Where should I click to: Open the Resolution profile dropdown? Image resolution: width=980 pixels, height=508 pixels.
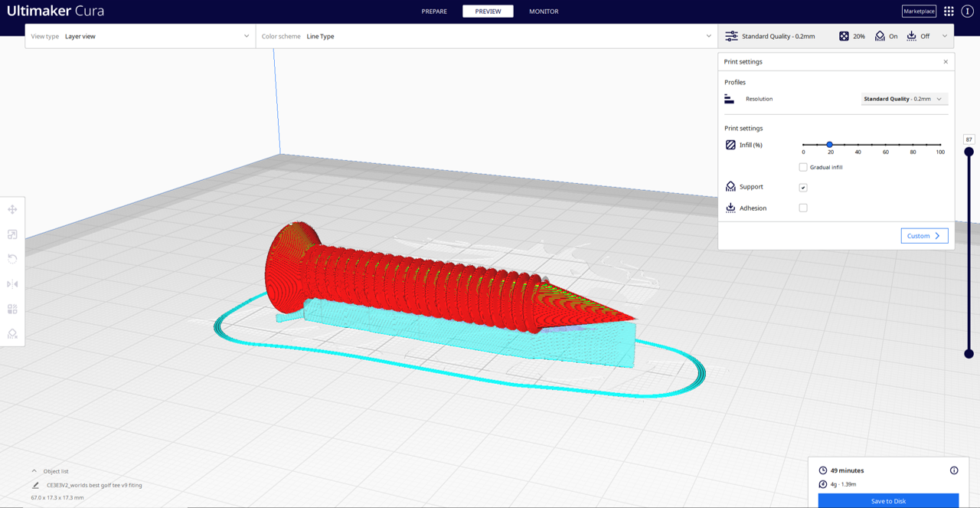click(x=904, y=98)
